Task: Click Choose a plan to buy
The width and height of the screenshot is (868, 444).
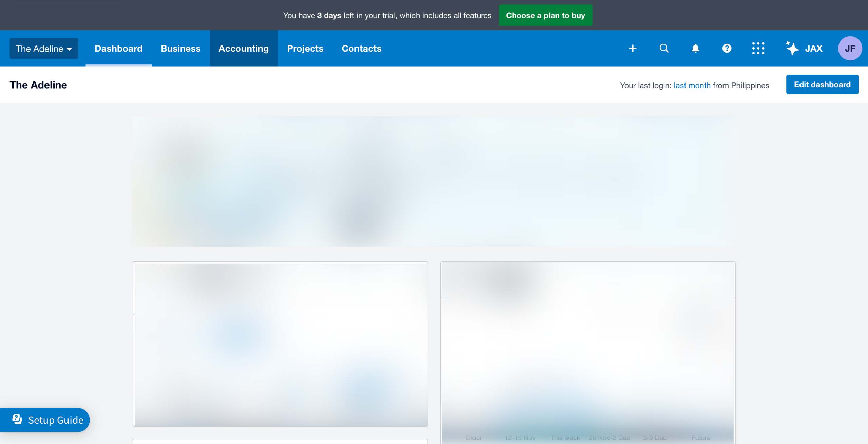Action: pyautogui.click(x=545, y=15)
